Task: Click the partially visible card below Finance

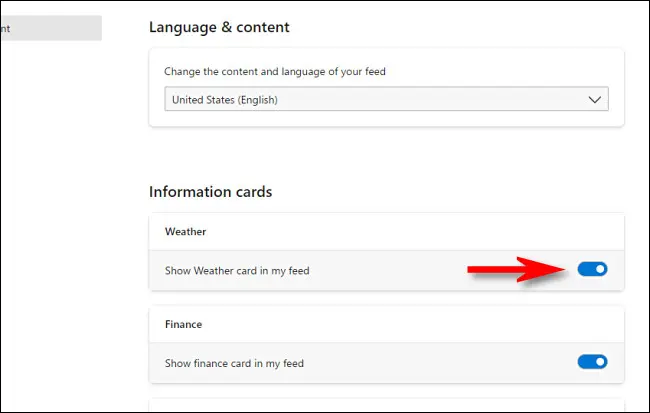Action: pos(386,407)
